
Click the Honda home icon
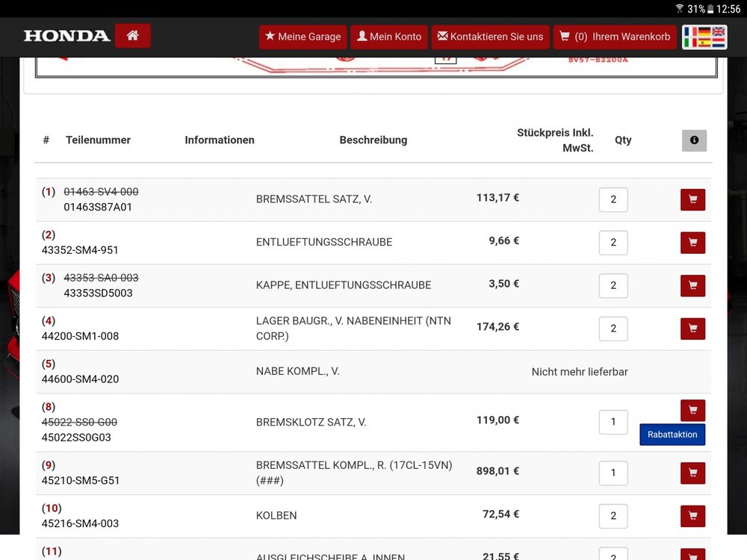tap(132, 35)
